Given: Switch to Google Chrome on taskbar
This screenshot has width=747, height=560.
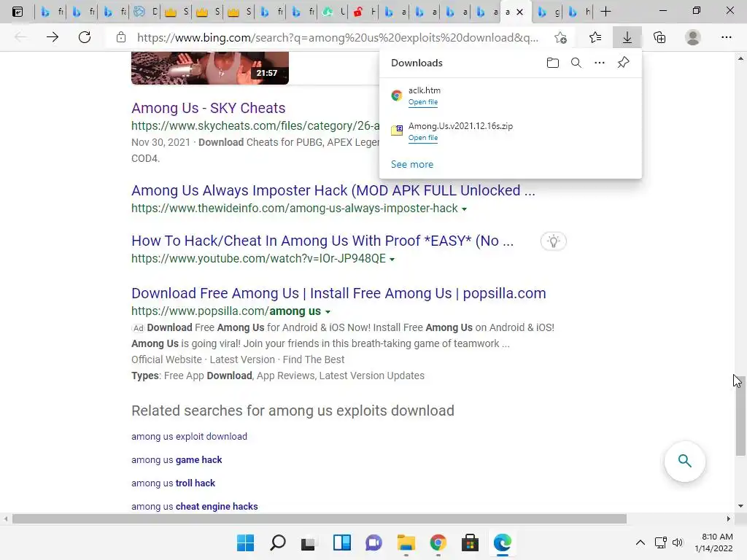Looking at the screenshot, I should pos(438,542).
